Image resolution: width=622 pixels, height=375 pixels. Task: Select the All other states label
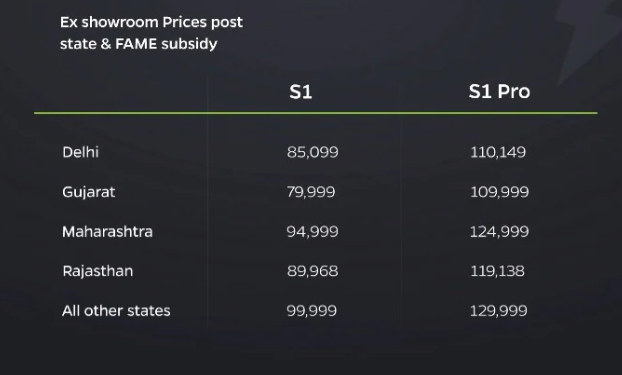click(x=116, y=311)
